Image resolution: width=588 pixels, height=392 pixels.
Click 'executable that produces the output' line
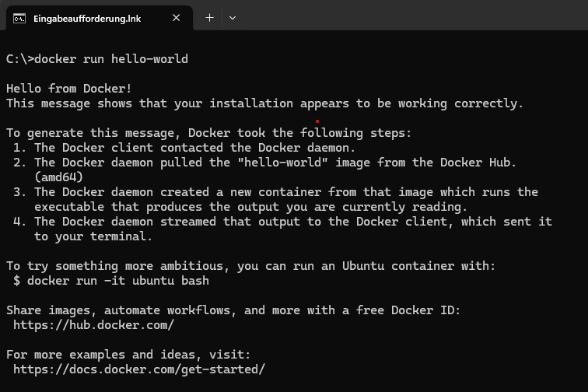click(x=251, y=207)
